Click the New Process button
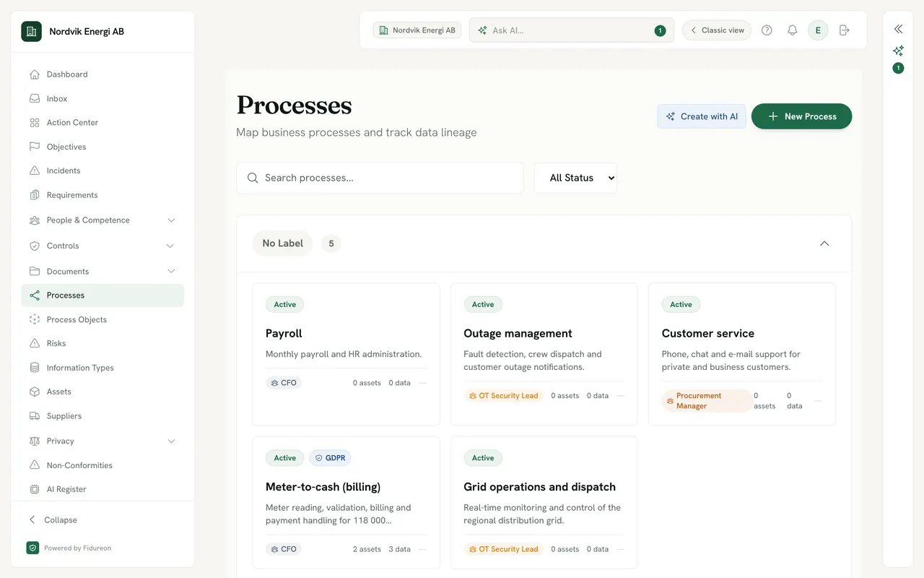 (801, 116)
